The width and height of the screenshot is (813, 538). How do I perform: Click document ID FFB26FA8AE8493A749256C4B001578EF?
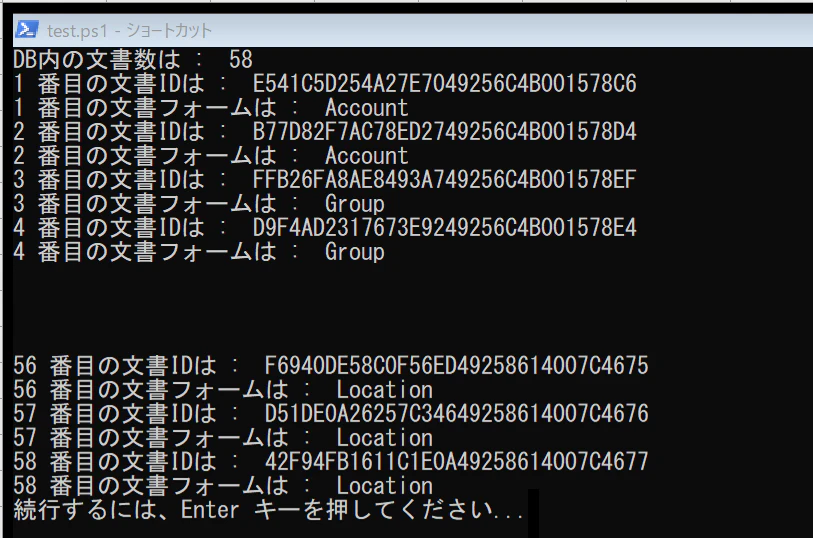tap(444, 179)
